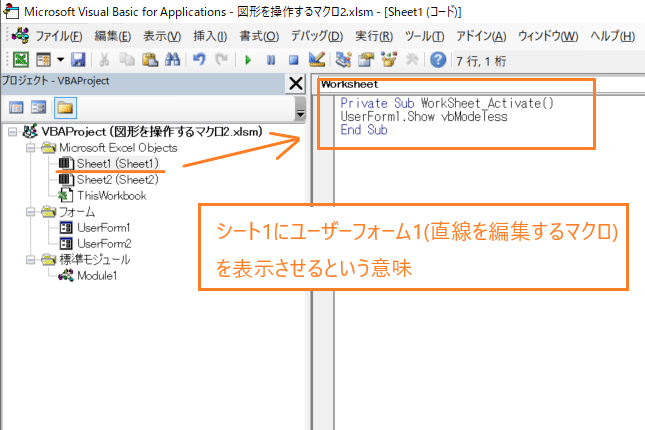Click the Cut scissors icon
645x430 pixels.
(x=104, y=60)
